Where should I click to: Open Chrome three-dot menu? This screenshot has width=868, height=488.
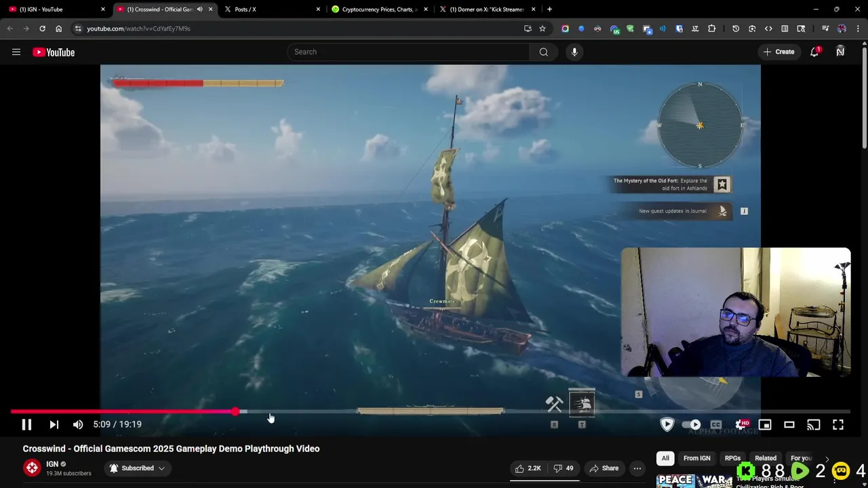point(858,28)
